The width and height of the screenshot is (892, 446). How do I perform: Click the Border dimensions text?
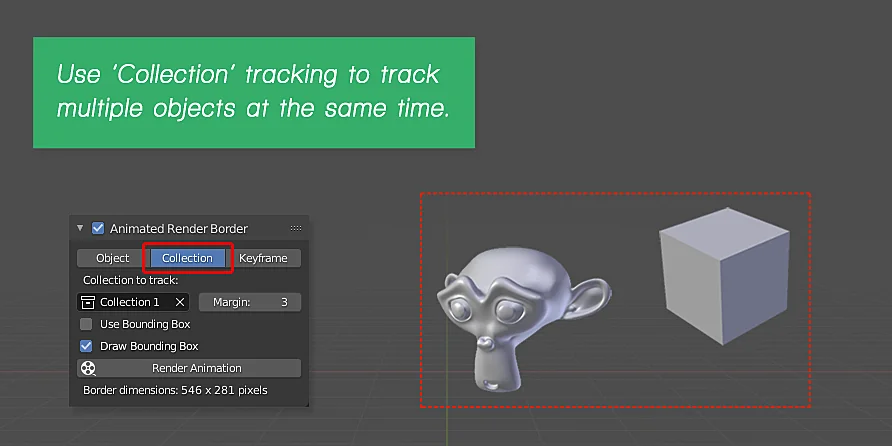[175, 390]
